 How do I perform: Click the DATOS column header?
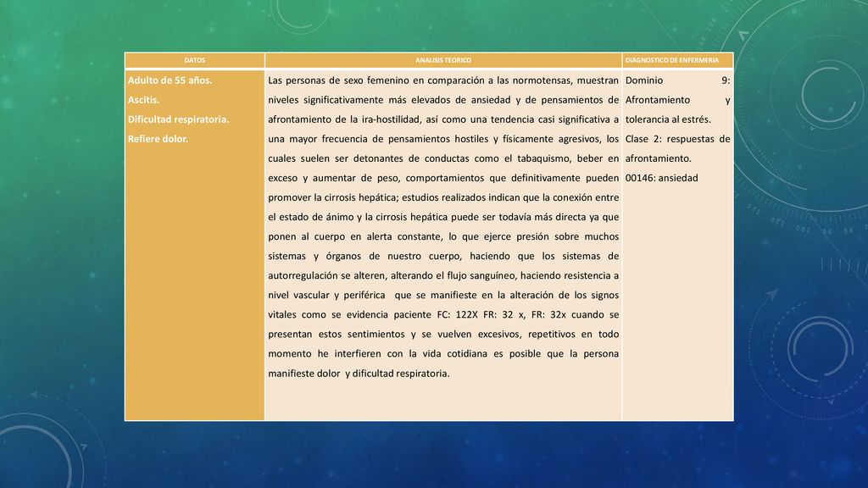coord(194,60)
